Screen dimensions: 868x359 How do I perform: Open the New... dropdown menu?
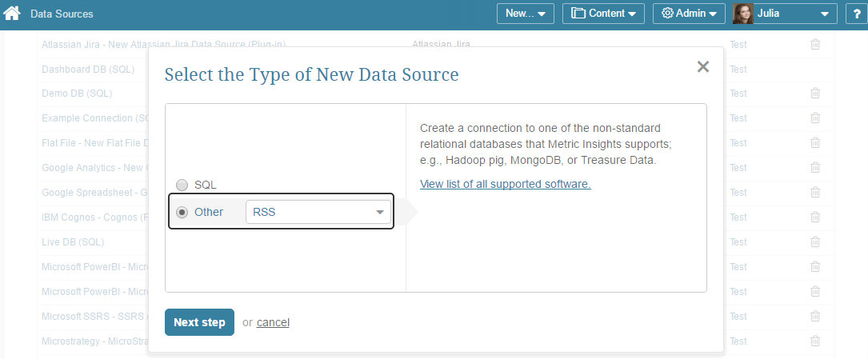pyautogui.click(x=526, y=14)
